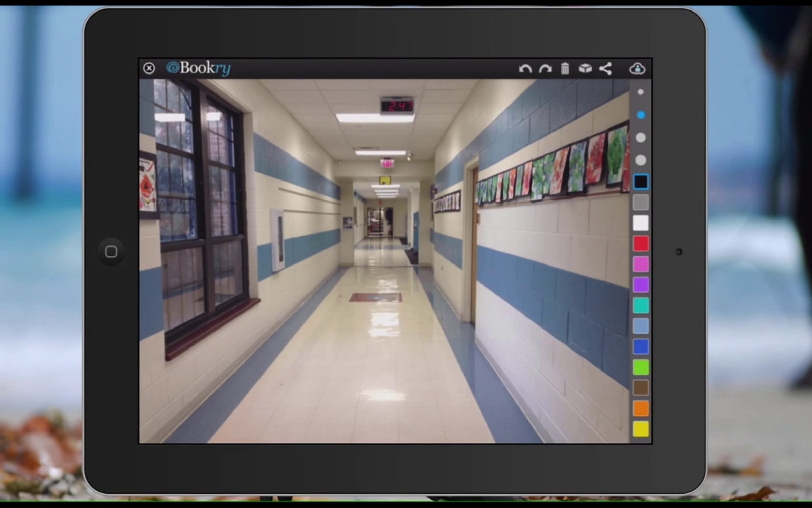Select the teal color swatch
The image size is (812, 508).
[640, 305]
